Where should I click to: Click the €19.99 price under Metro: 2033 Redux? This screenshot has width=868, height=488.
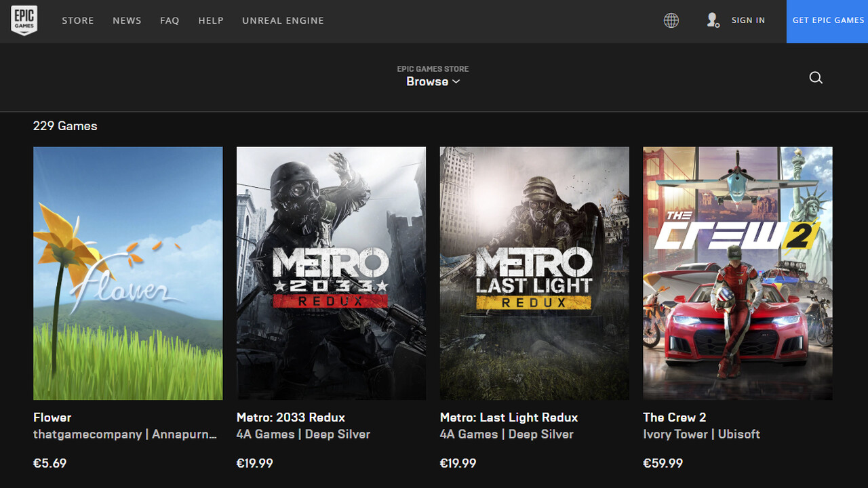coord(255,464)
